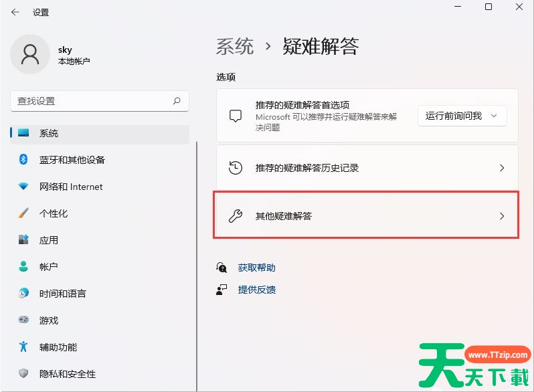Click the 设置 window title text

(x=41, y=13)
